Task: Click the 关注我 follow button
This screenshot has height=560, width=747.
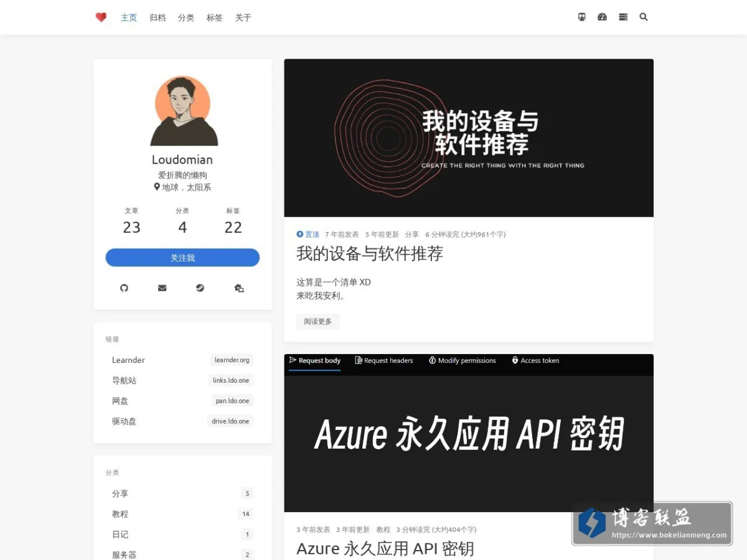Action: pos(182,258)
